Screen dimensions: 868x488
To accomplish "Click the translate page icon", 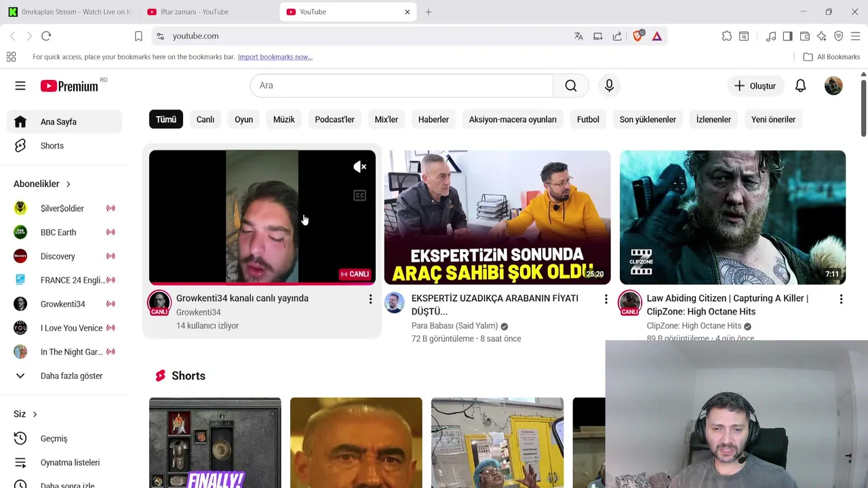I will (578, 36).
